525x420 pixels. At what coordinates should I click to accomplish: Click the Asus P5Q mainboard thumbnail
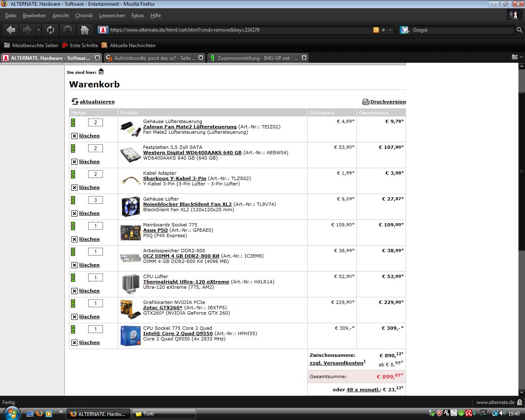pos(131,233)
